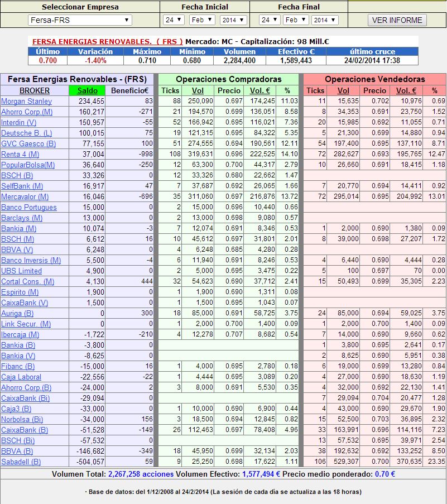This screenshot has height=504, width=447.
Task: Open the Interdin (V) broker link
Action: coord(18,122)
